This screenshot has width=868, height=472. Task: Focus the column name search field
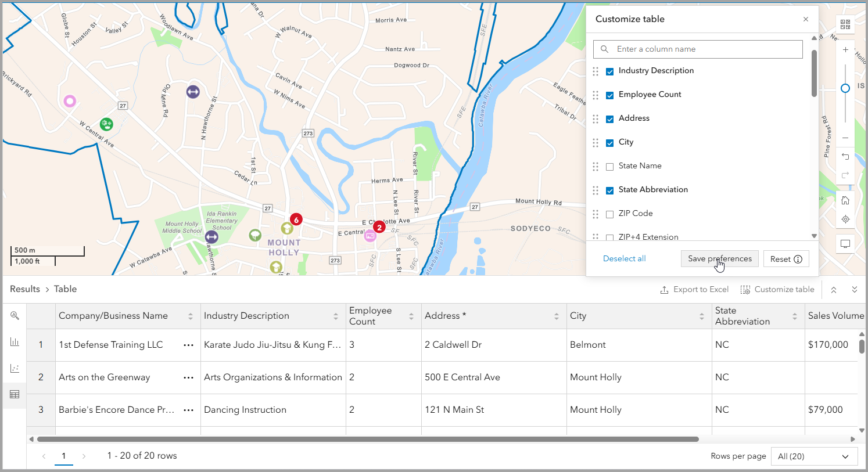[x=698, y=49]
